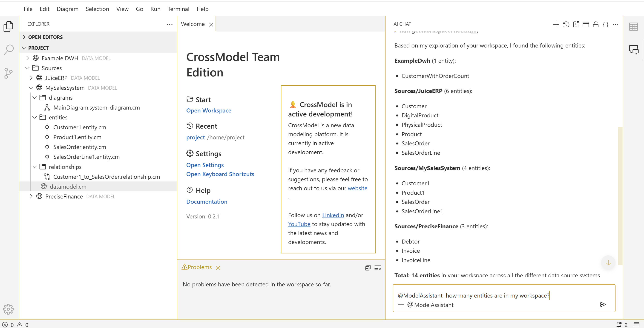Open the Documentation link
This screenshot has width=644, height=328.
(207, 201)
